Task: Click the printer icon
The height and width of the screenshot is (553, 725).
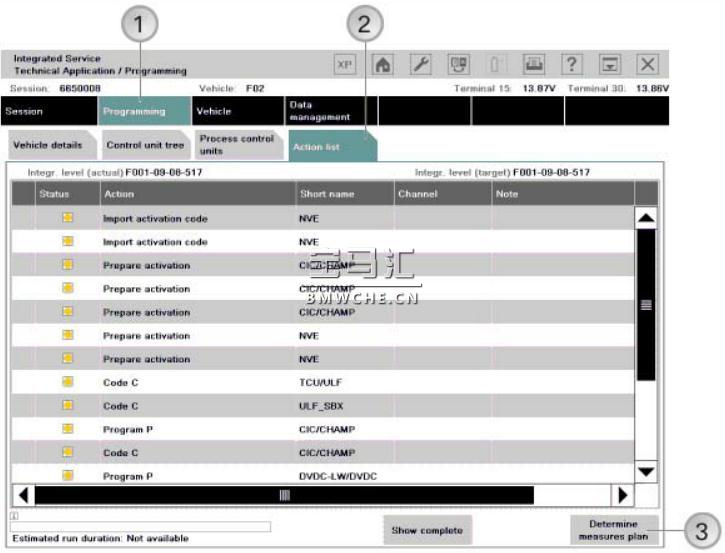Action: (x=534, y=64)
